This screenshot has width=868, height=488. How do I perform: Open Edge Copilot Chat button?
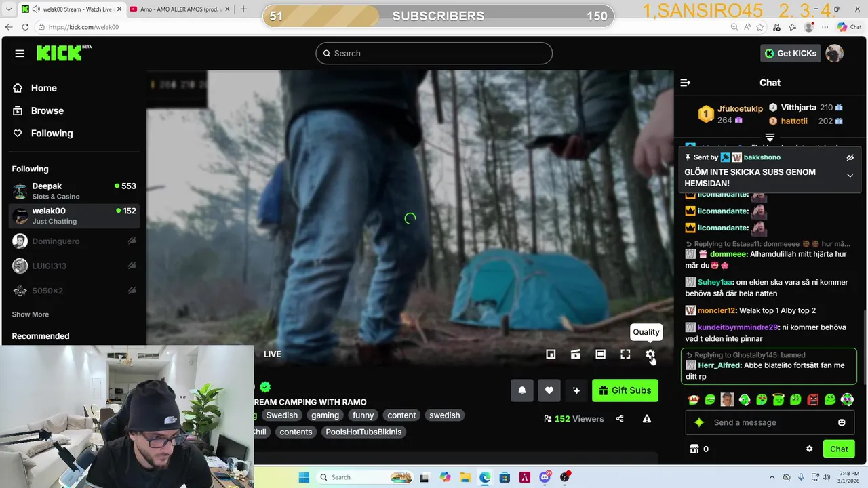(x=849, y=27)
